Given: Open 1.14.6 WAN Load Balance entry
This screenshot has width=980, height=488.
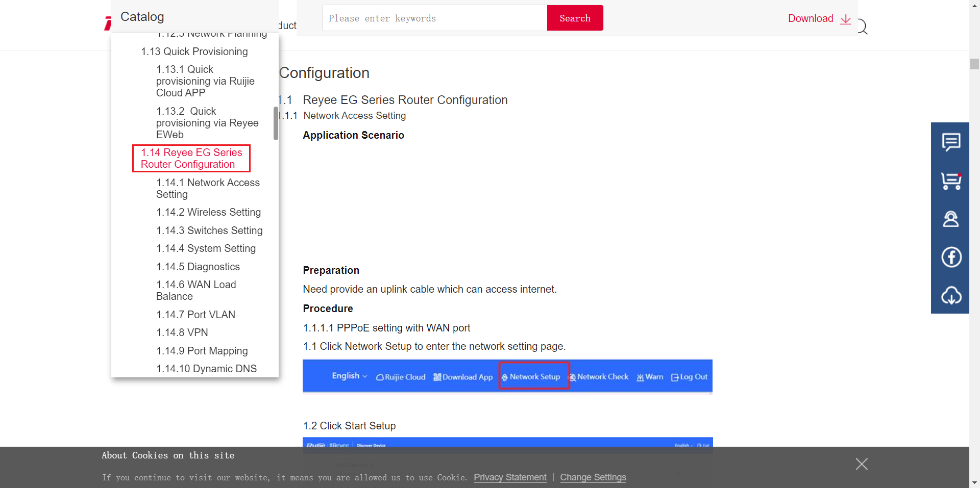Looking at the screenshot, I should coord(196,290).
